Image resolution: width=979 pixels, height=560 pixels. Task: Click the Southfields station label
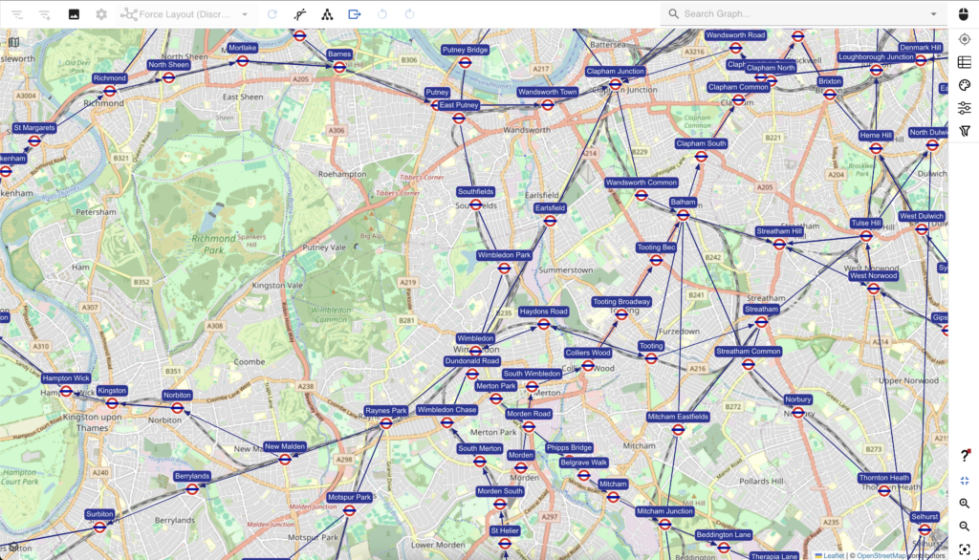coord(475,192)
